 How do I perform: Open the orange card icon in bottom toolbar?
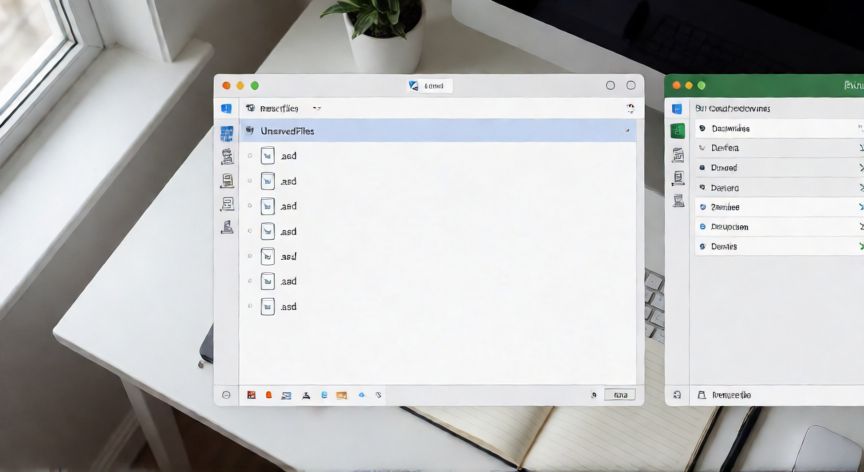point(342,395)
